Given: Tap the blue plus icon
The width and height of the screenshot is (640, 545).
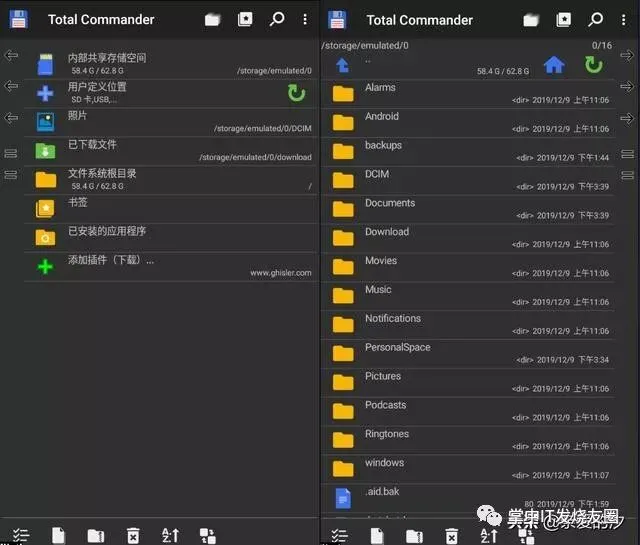Looking at the screenshot, I should pos(45,93).
